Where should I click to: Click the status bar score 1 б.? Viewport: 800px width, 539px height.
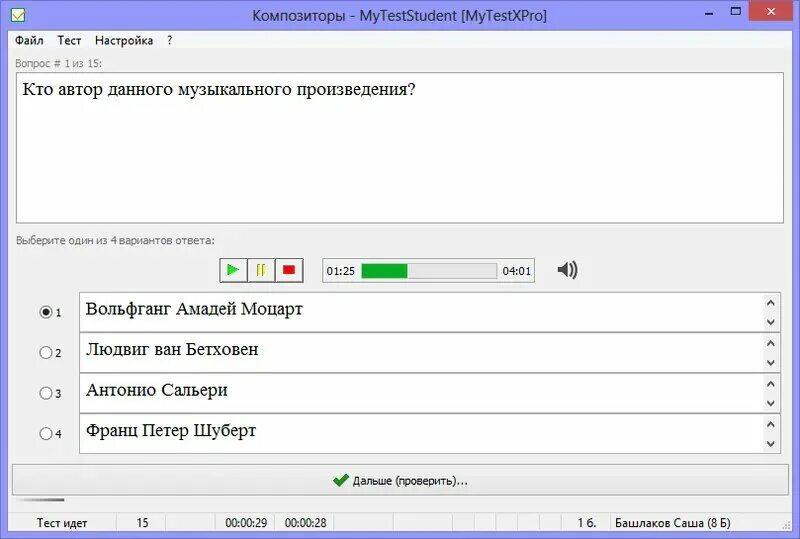587,523
